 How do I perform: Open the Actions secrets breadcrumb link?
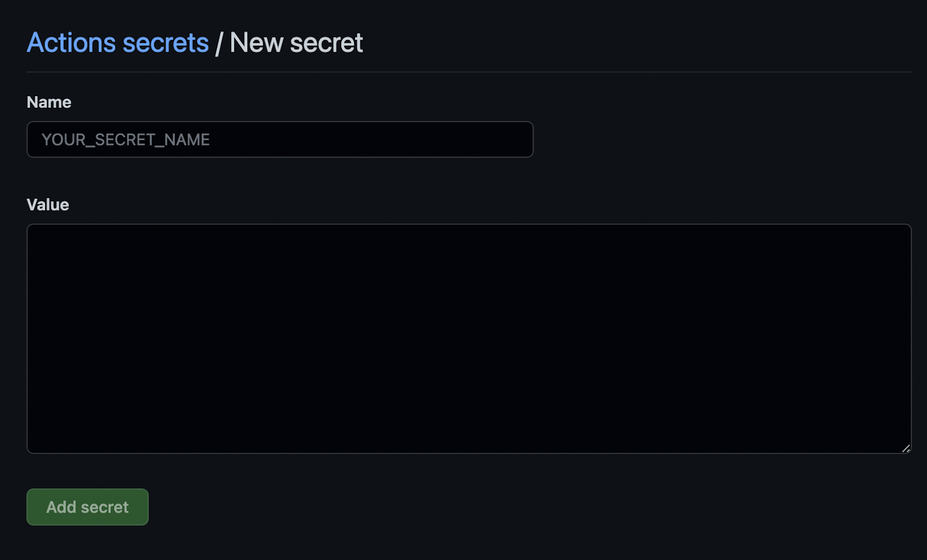[x=118, y=43]
